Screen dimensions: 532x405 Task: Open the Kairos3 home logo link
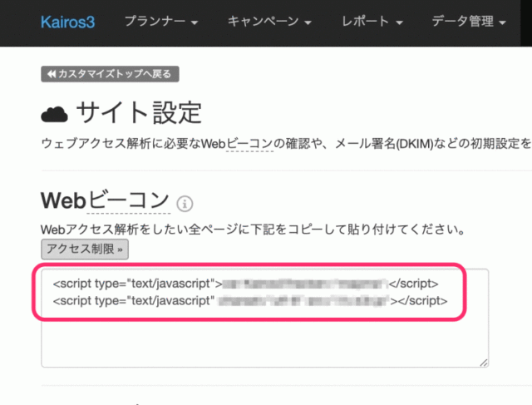(67, 22)
